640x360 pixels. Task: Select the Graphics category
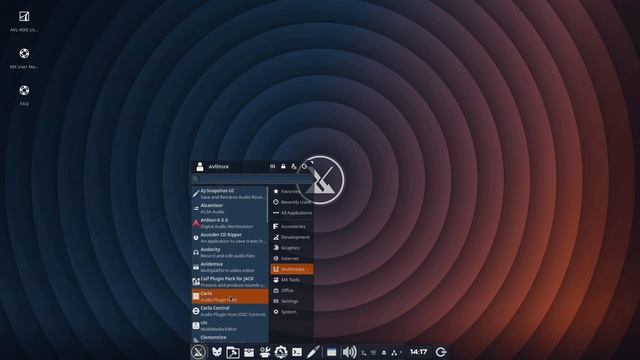click(292, 248)
